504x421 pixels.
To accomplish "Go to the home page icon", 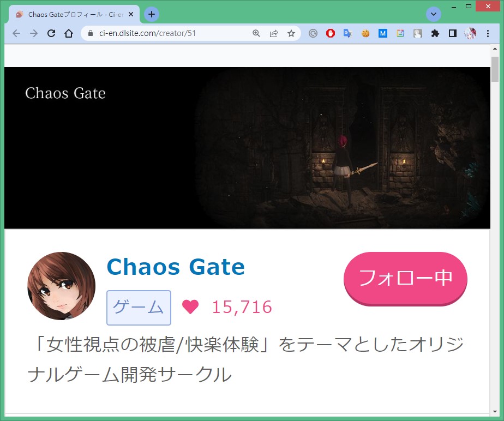I will 69,33.
